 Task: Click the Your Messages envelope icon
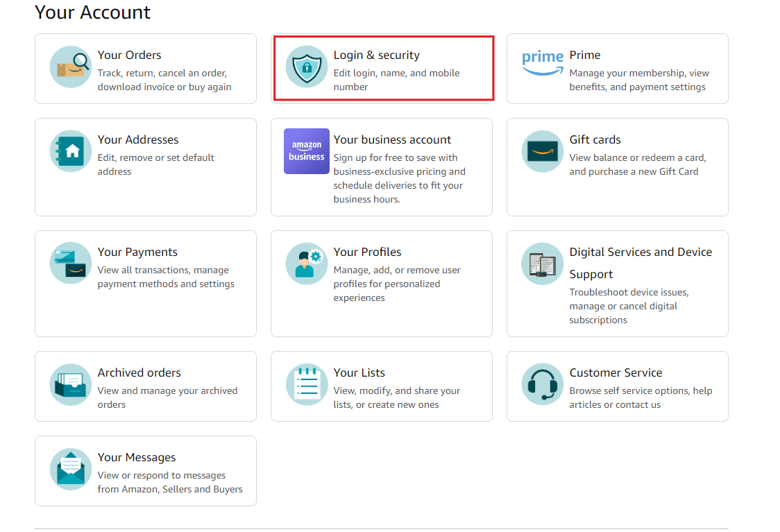pyautogui.click(x=71, y=469)
